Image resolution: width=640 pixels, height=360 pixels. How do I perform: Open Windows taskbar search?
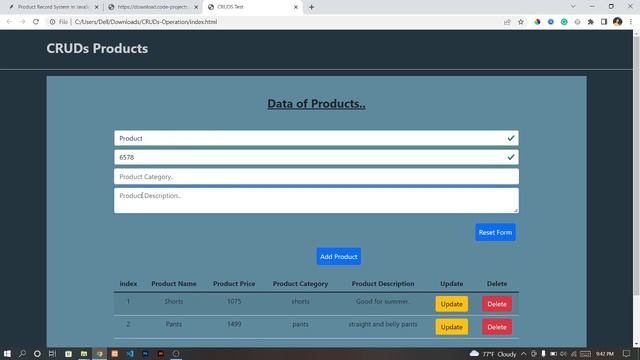tap(22, 353)
